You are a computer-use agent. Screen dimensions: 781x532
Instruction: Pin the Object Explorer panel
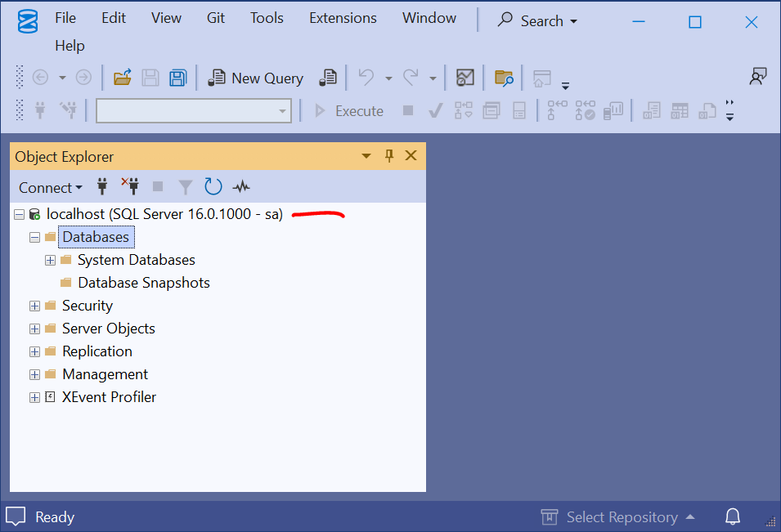(x=389, y=156)
